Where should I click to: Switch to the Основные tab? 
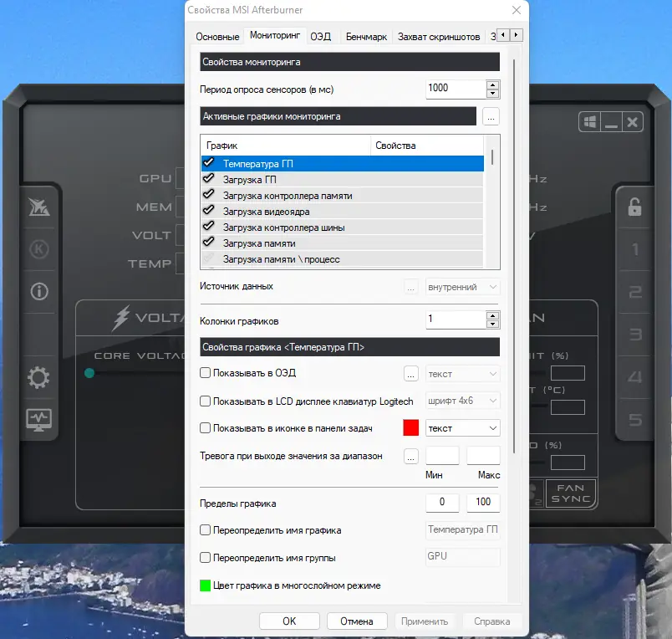(x=217, y=37)
